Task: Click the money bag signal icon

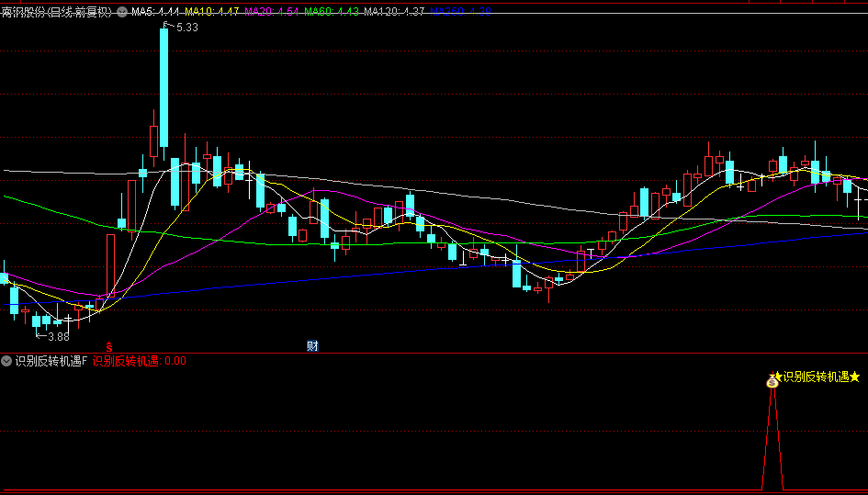Action: 772,381
